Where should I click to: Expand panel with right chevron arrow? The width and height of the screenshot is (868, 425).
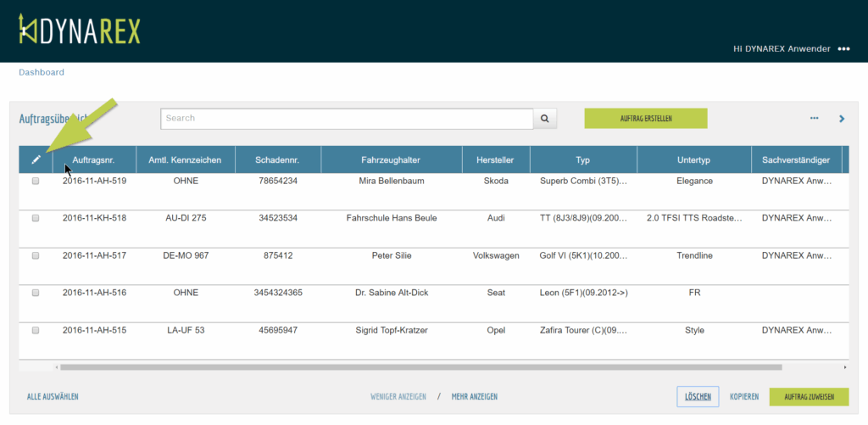(x=842, y=119)
